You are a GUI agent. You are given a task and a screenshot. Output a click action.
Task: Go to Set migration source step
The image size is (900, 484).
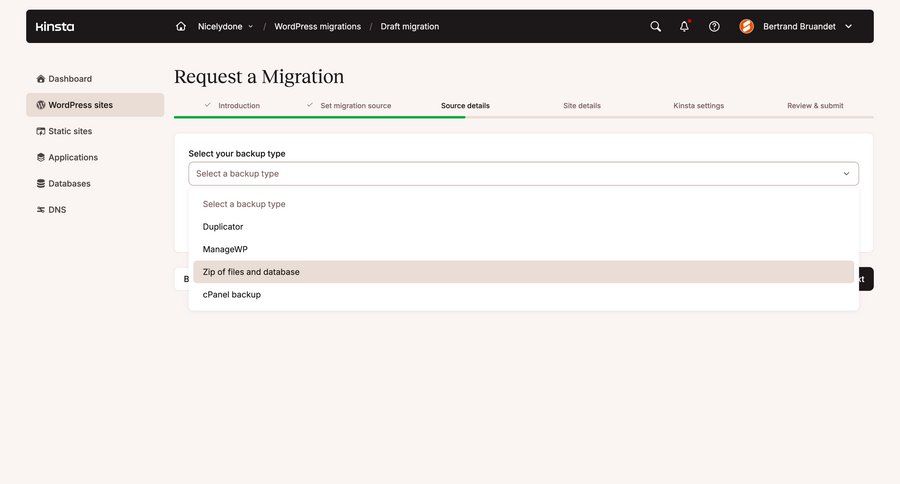(x=355, y=106)
